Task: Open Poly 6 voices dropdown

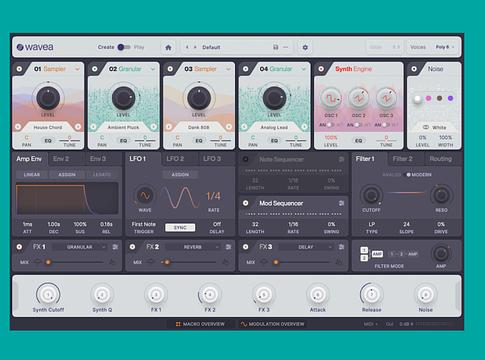Action: [445, 47]
